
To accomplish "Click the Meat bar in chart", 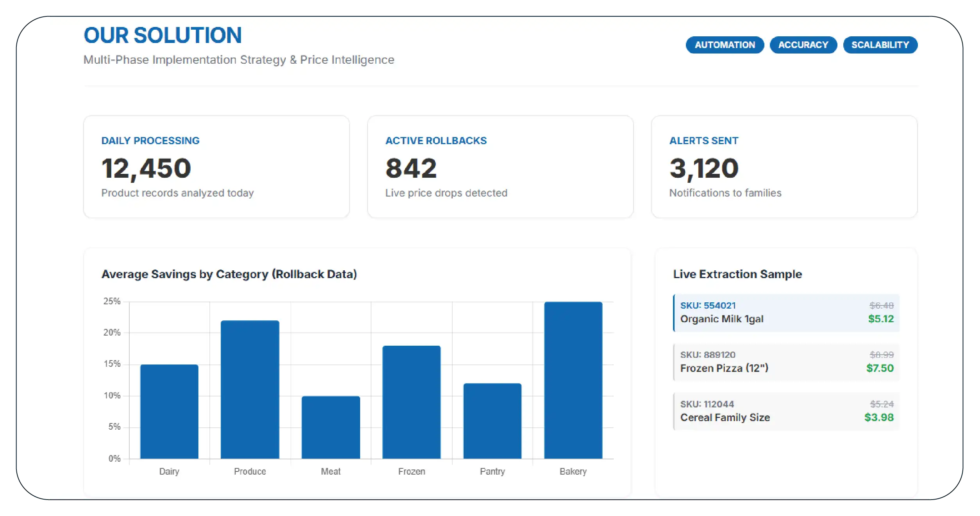I will (x=331, y=427).
